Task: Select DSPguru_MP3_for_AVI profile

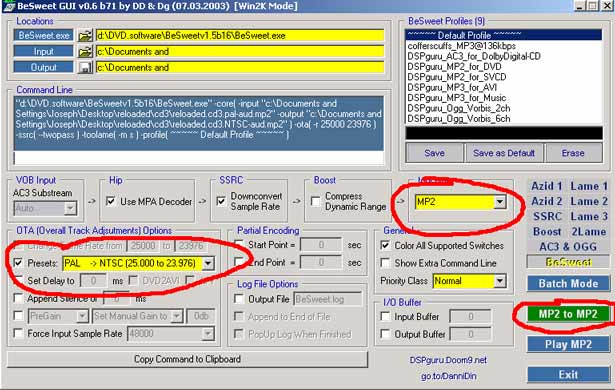Action: 452,87
